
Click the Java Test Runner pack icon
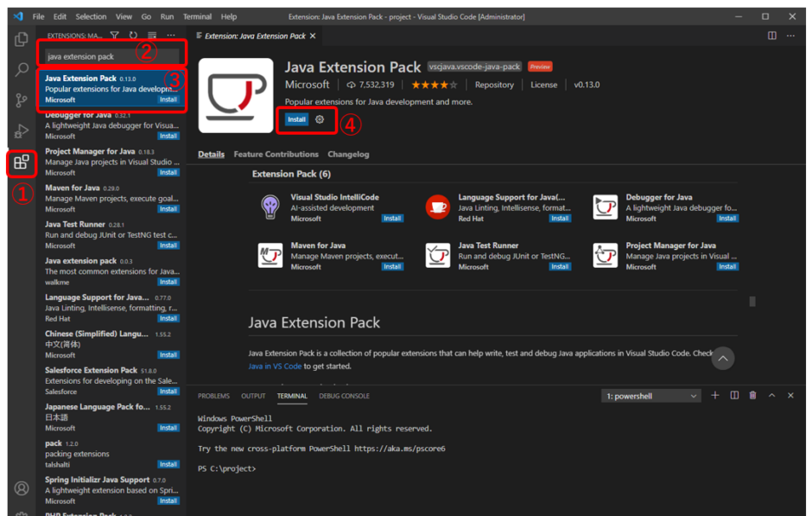click(438, 256)
